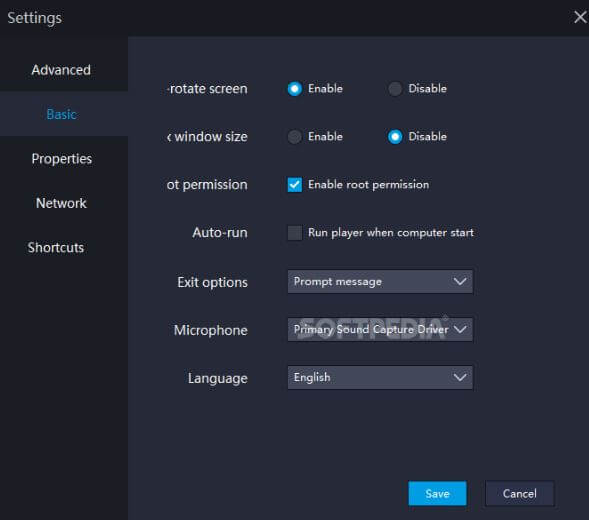Switch to the Advanced settings tab
589x520 pixels.
[61, 70]
